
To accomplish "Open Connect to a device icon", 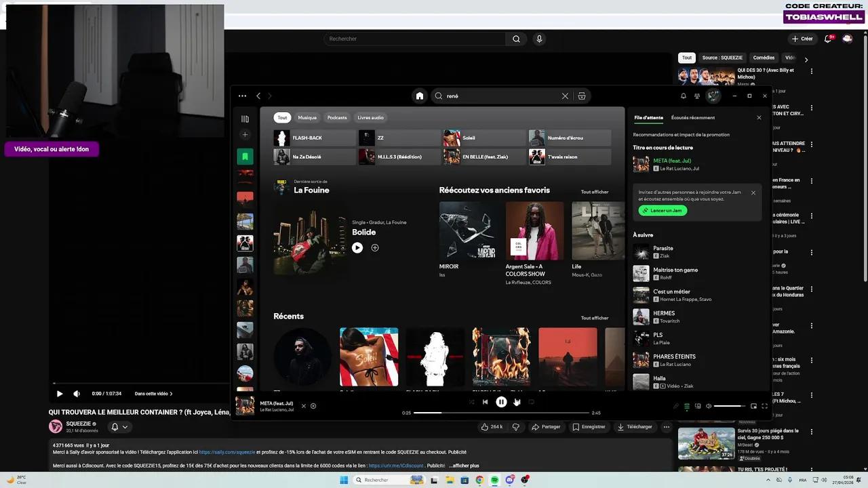I will [x=698, y=406].
